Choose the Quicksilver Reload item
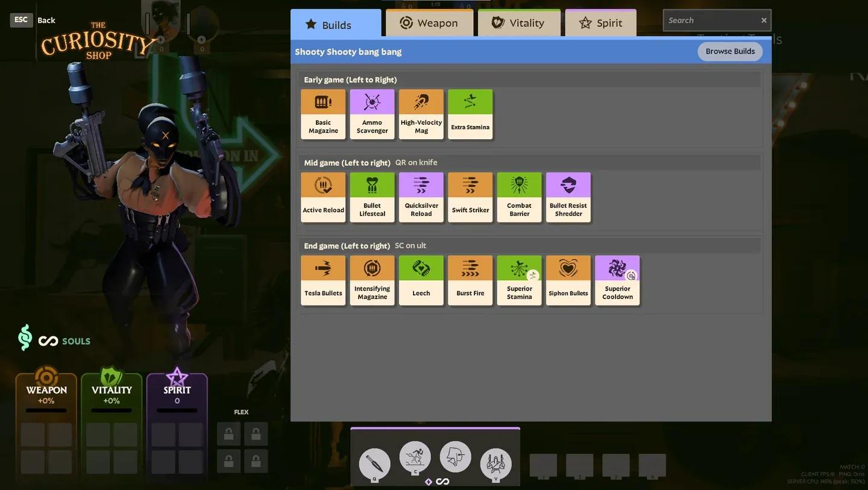This screenshot has height=490, width=868. (421, 198)
